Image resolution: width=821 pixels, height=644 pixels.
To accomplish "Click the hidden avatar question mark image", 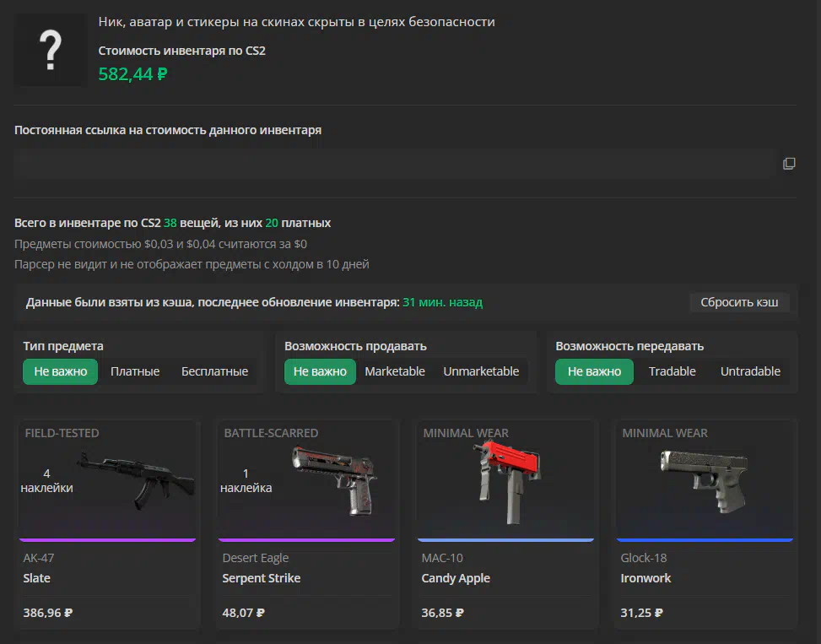I will point(51,50).
